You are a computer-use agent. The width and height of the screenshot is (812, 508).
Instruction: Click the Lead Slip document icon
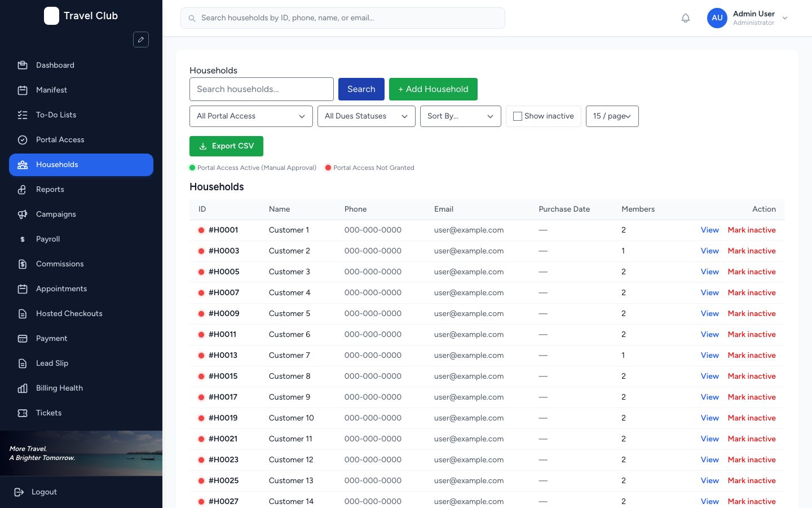23,363
